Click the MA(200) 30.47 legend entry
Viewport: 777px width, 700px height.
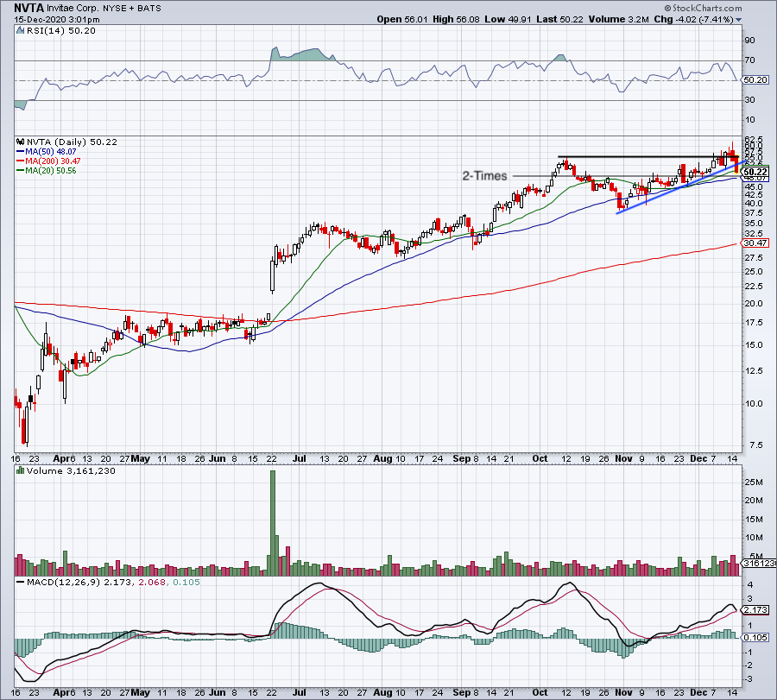(x=53, y=161)
